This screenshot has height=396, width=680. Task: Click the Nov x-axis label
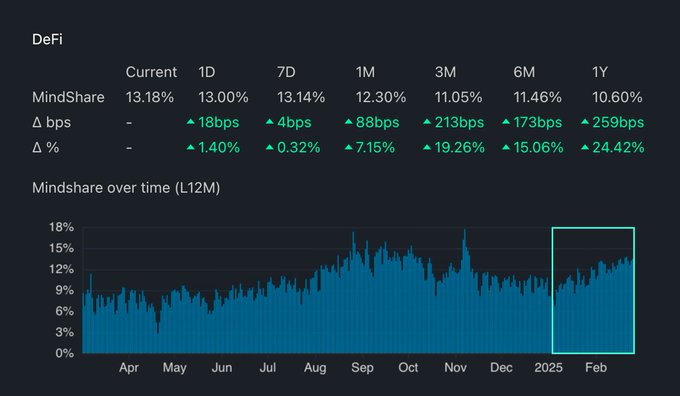coord(455,368)
